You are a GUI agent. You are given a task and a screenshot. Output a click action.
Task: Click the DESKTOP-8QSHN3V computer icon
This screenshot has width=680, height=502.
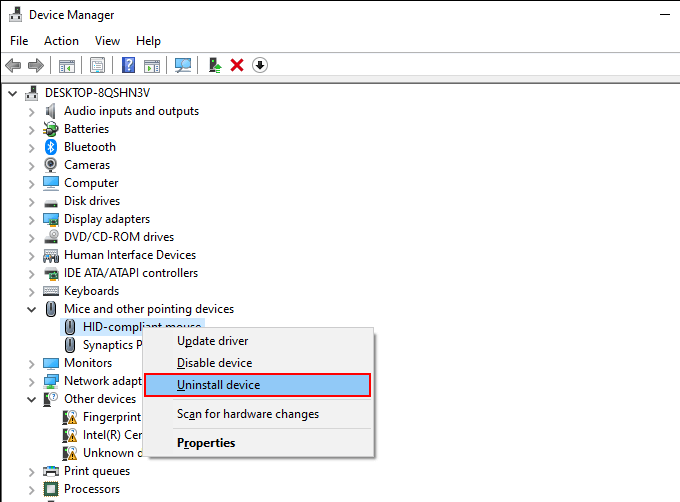point(31,93)
